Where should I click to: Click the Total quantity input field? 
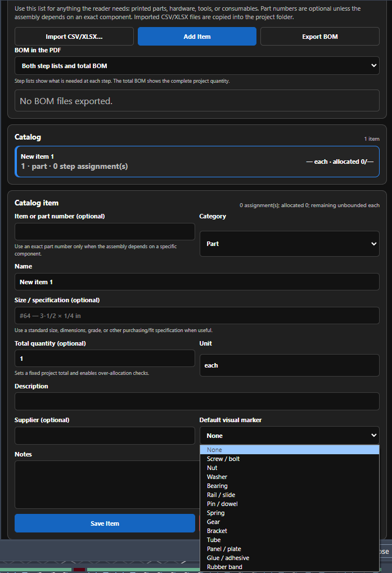pos(105,359)
